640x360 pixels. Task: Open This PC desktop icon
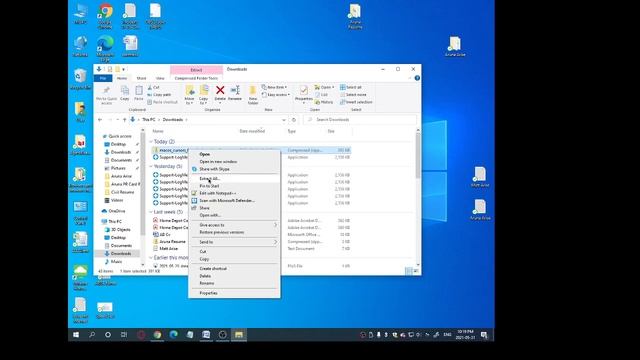[x=80, y=14]
